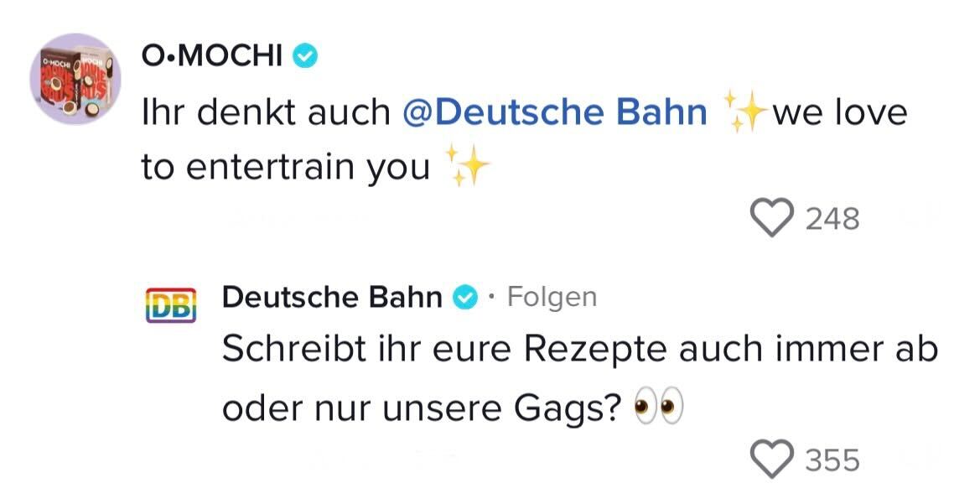Click Deutsche Bahn's verified checkmark badge
Viewport: 980px width, 504px height.
click(x=465, y=298)
